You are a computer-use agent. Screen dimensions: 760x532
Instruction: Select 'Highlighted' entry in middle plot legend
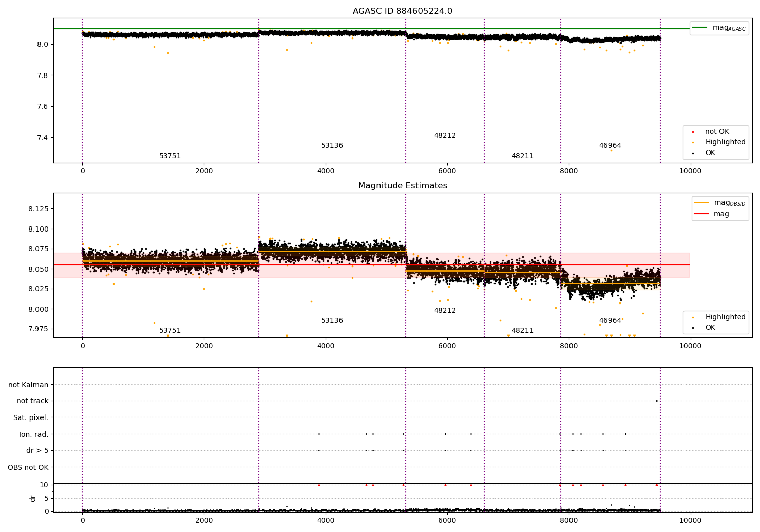tap(726, 317)
